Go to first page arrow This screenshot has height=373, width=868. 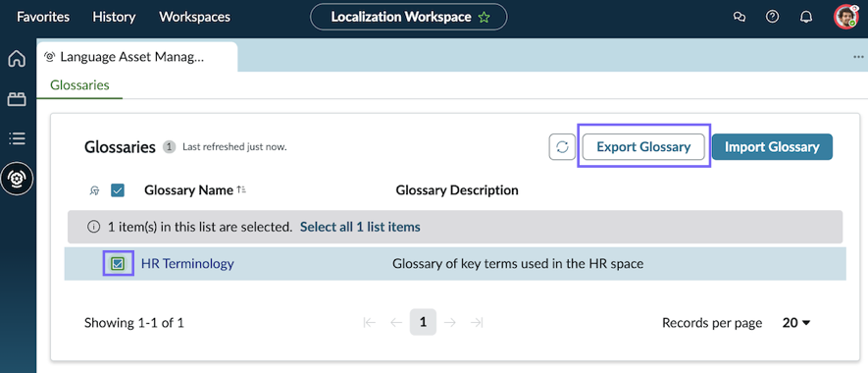[x=369, y=323]
